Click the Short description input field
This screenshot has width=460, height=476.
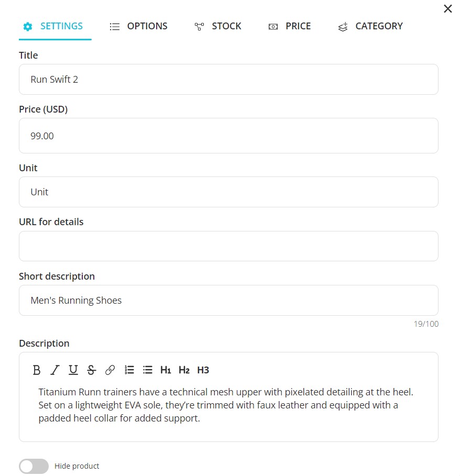(228, 301)
